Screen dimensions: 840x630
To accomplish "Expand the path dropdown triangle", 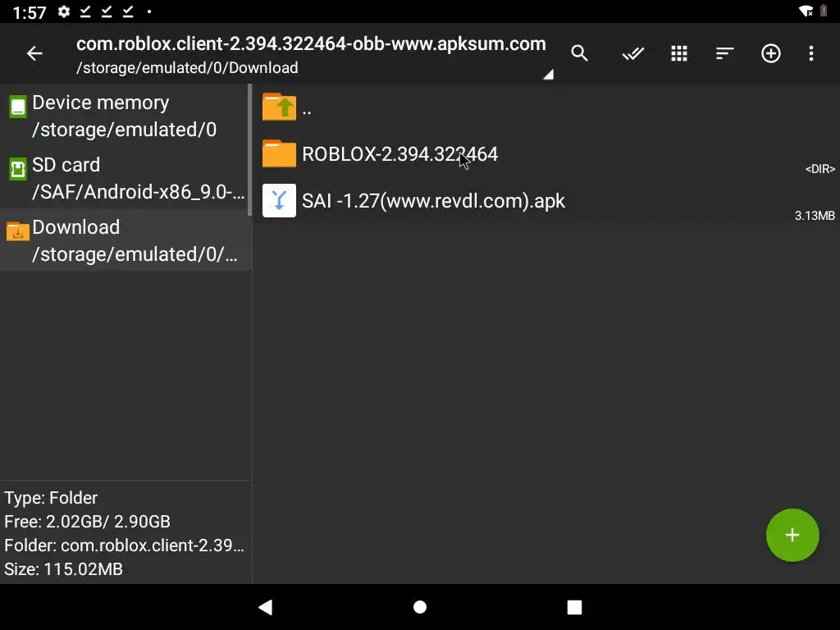I will coord(548,74).
